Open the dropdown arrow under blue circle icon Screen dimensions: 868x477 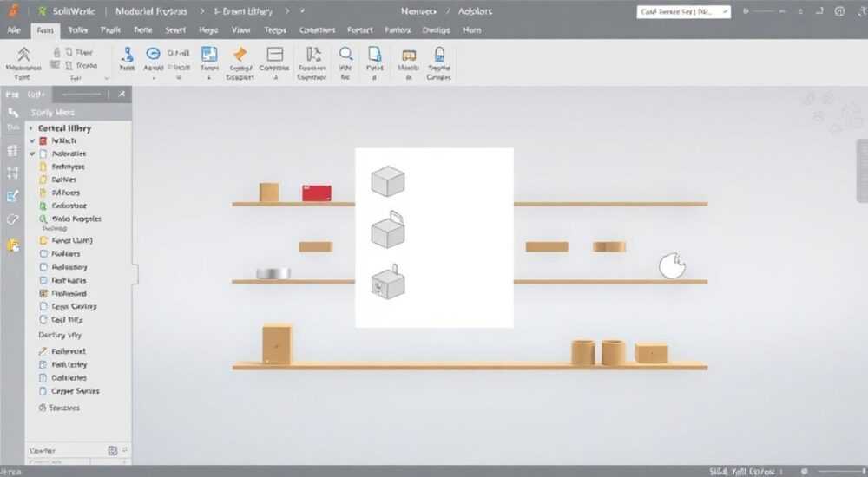pyautogui.click(x=154, y=78)
